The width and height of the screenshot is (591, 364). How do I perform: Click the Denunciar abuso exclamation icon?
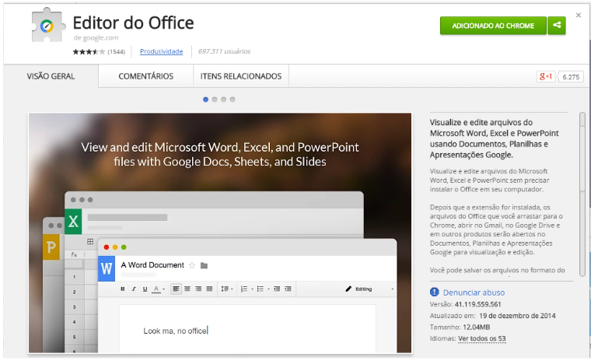pos(434,292)
